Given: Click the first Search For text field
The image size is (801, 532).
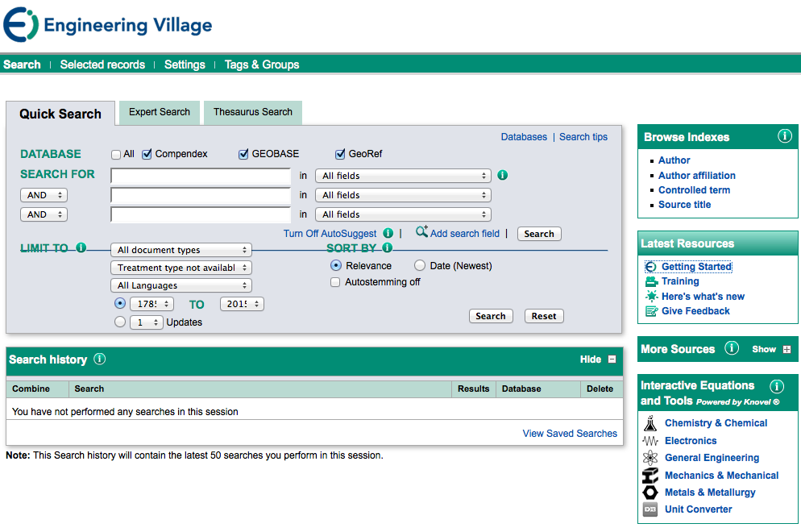Looking at the screenshot, I should point(201,176).
